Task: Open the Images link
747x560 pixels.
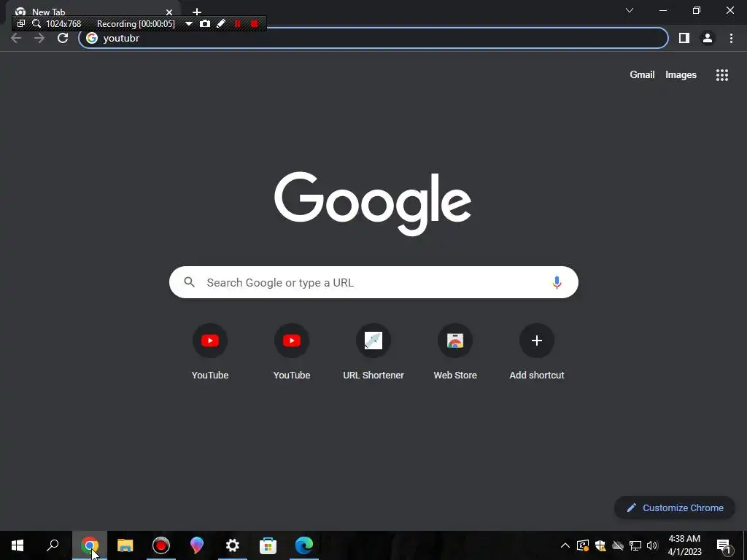Action: [x=681, y=75]
